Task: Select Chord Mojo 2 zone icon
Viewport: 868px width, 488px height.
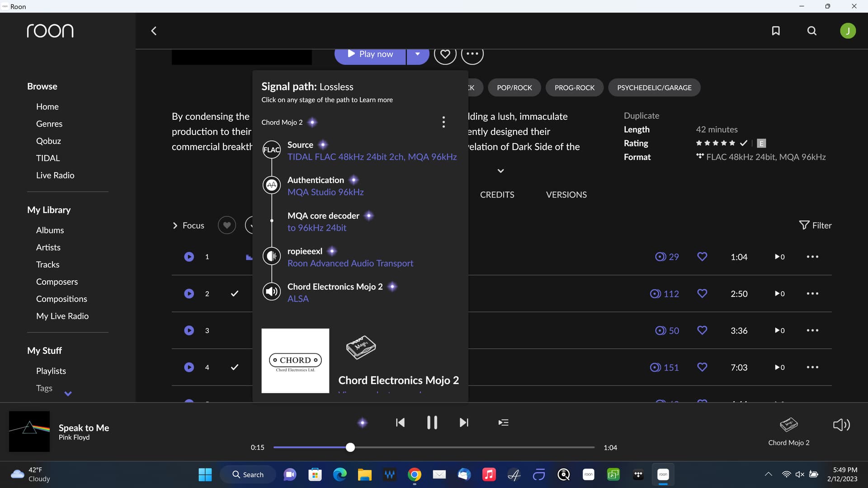Action: pyautogui.click(x=789, y=425)
